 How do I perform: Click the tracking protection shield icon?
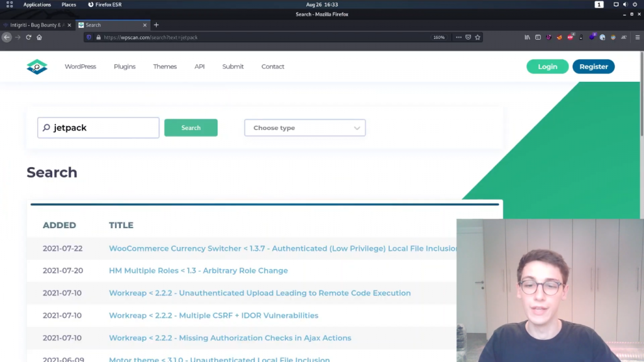pyautogui.click(x=89, y=37)
